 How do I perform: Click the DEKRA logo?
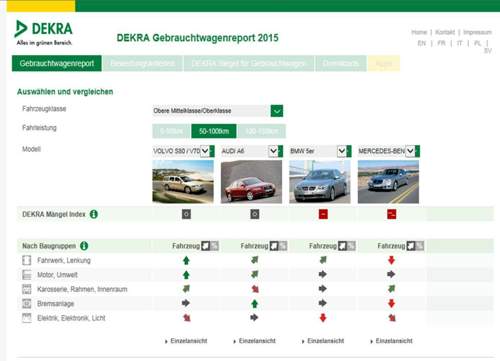[44, 33]
